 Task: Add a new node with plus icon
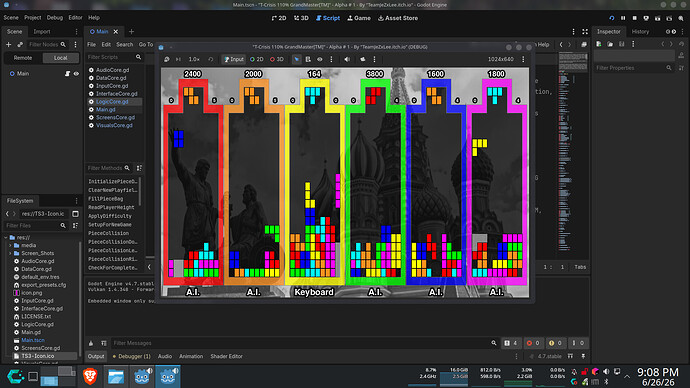[x=8, y=44]
